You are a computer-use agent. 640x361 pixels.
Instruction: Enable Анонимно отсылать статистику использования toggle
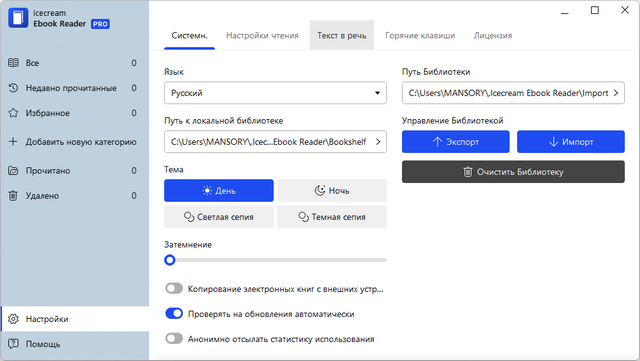(x=174, y=339)
